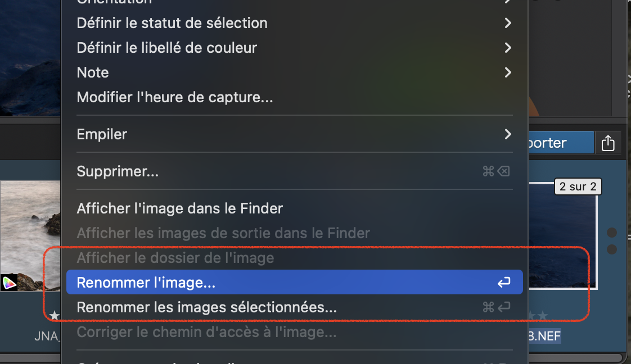Choose 'Renommer les images sélectionnées...'
631x364 pixels.
(x=206, y=307)
